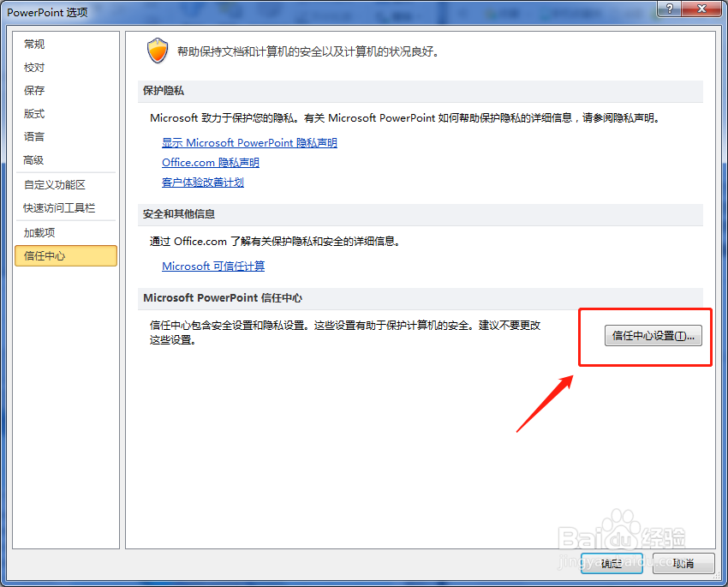The height and width of the screenshot is (587, 728).
Task: Open 自定义功能区 settings
Action: pos(55,185)
